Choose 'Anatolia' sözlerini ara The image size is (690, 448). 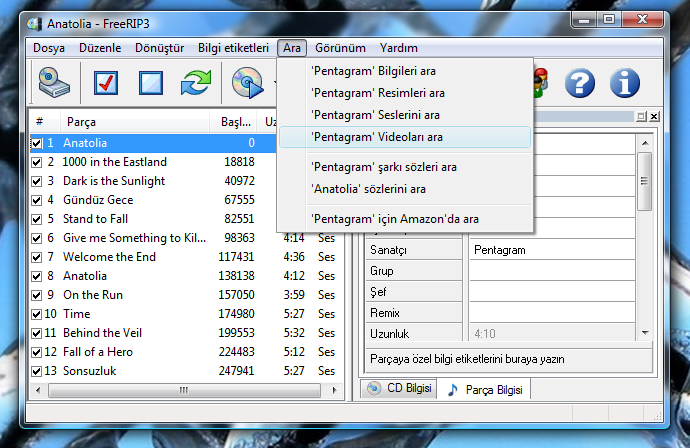pos(405,189)
